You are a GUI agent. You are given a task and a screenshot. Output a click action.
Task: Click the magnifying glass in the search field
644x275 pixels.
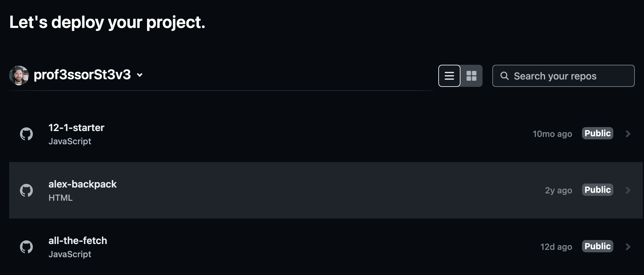click(x=505, y=76)
